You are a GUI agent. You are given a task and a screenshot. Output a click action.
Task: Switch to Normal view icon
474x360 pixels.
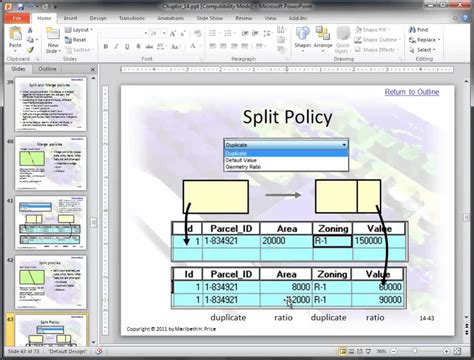point(343,351)
